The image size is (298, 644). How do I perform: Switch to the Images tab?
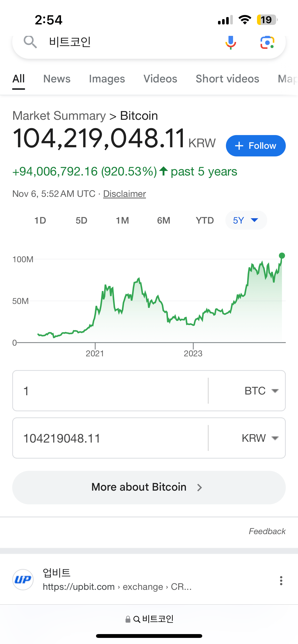coord(107,79)
